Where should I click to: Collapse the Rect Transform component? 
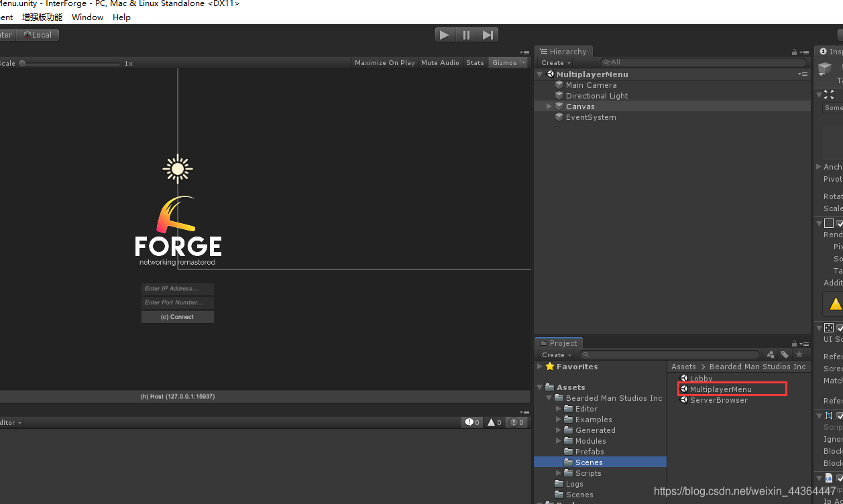coord(819,95)
